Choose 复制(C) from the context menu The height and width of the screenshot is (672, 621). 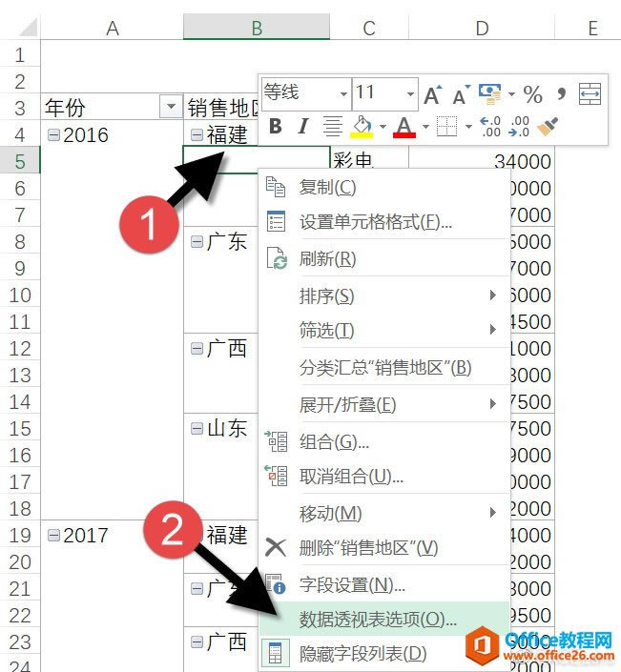(x=384, y=187)
